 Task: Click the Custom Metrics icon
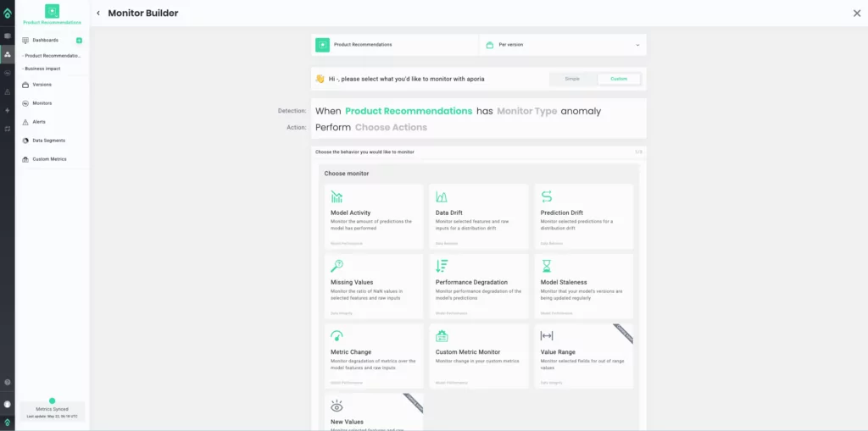pyautogui.click(x=25, y=159)
